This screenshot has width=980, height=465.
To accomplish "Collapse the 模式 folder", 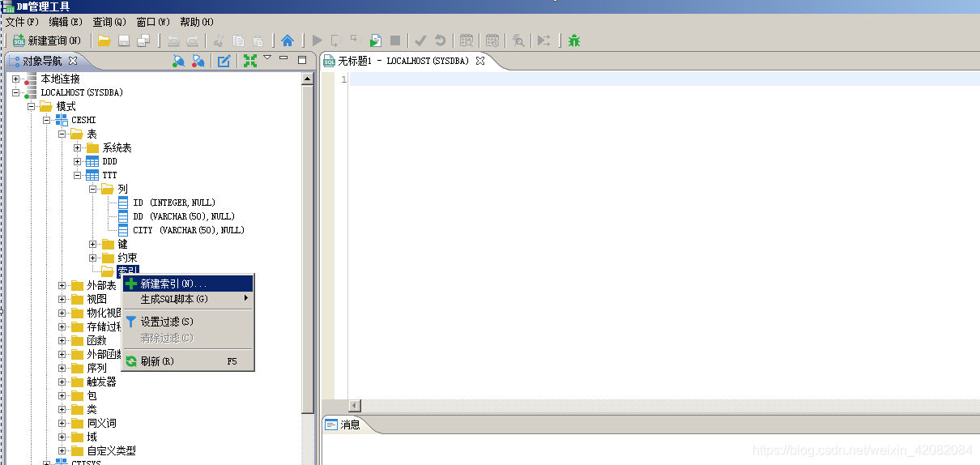I will click(31, 106).
